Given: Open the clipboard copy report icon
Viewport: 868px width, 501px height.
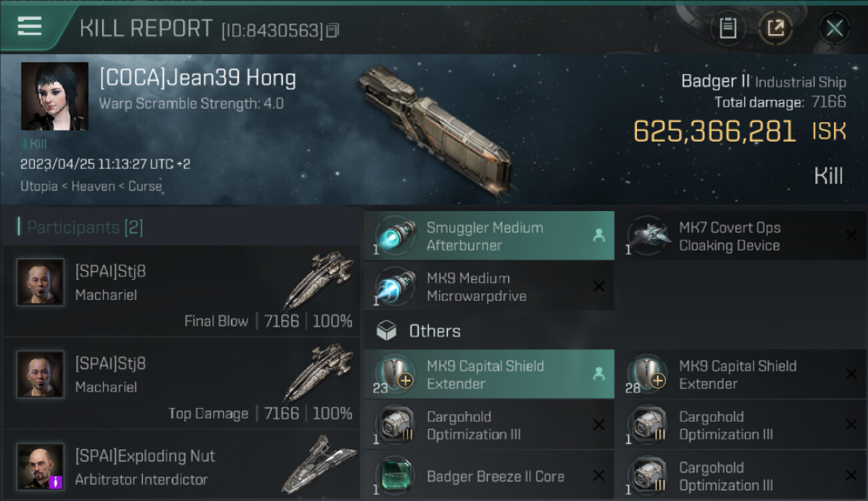Looking at the screenshot, I should [728, 28].
